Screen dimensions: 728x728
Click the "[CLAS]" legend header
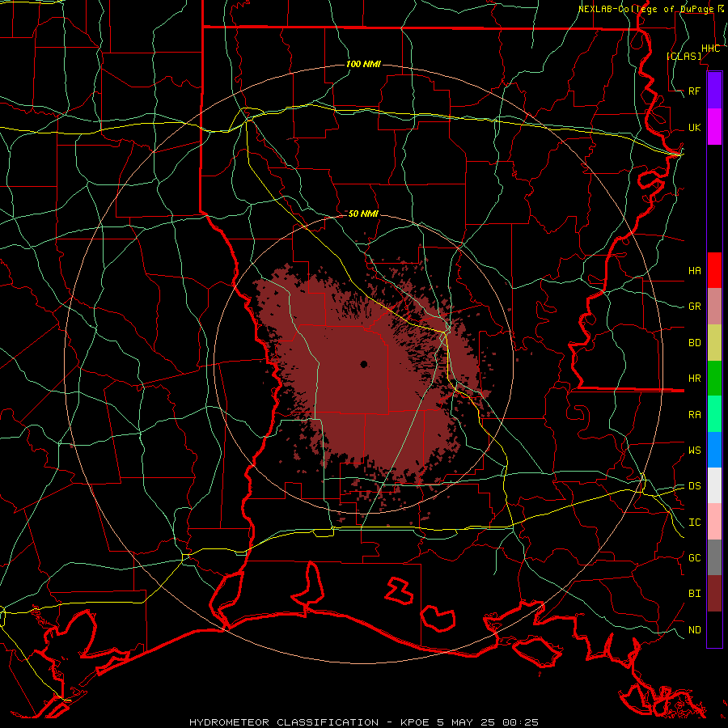tap(684, 56)
